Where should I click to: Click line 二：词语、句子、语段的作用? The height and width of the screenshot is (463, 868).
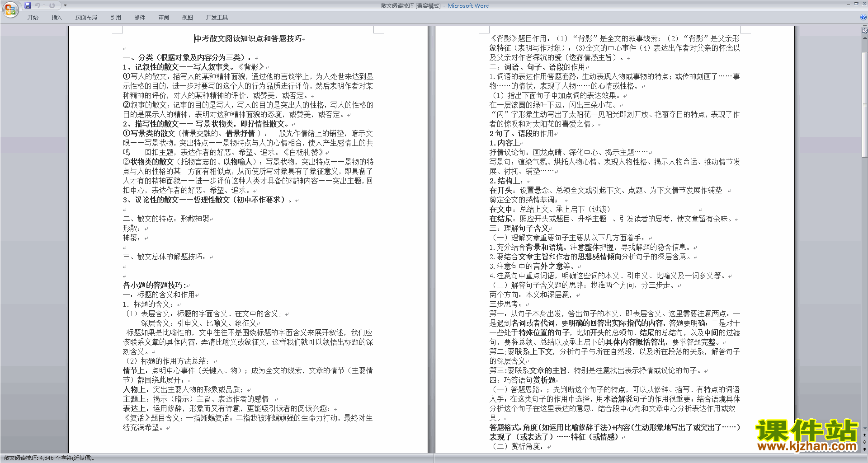(537, 67)
